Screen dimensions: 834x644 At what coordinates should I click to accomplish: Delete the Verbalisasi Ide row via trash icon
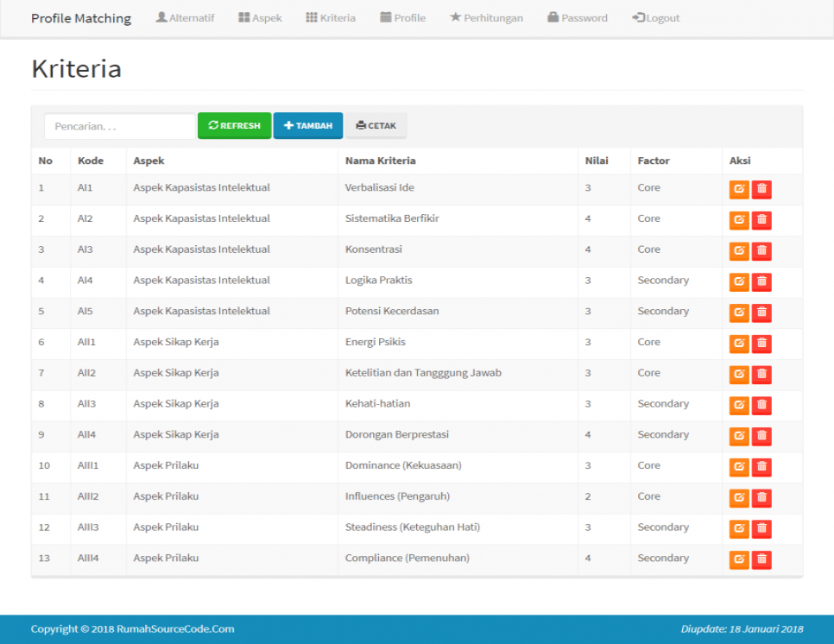761,189
